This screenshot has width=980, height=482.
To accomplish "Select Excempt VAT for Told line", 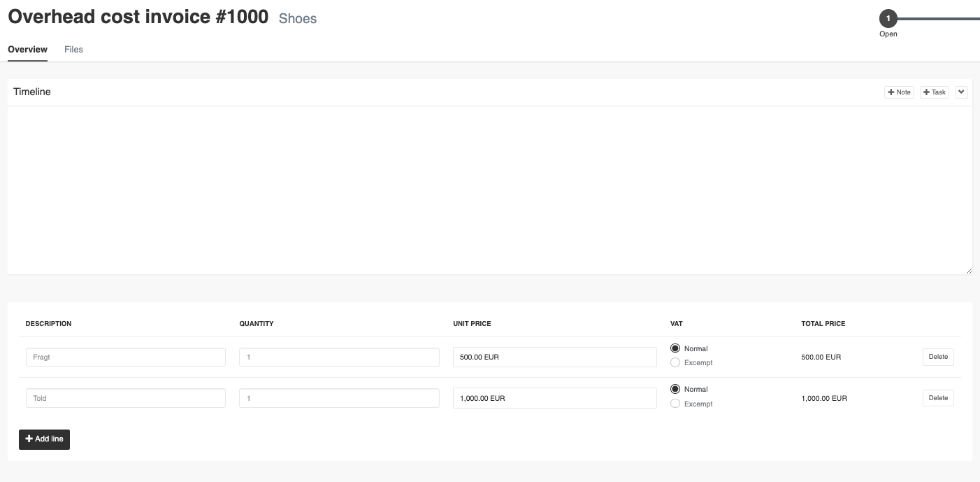I will (x=675, y=404).
